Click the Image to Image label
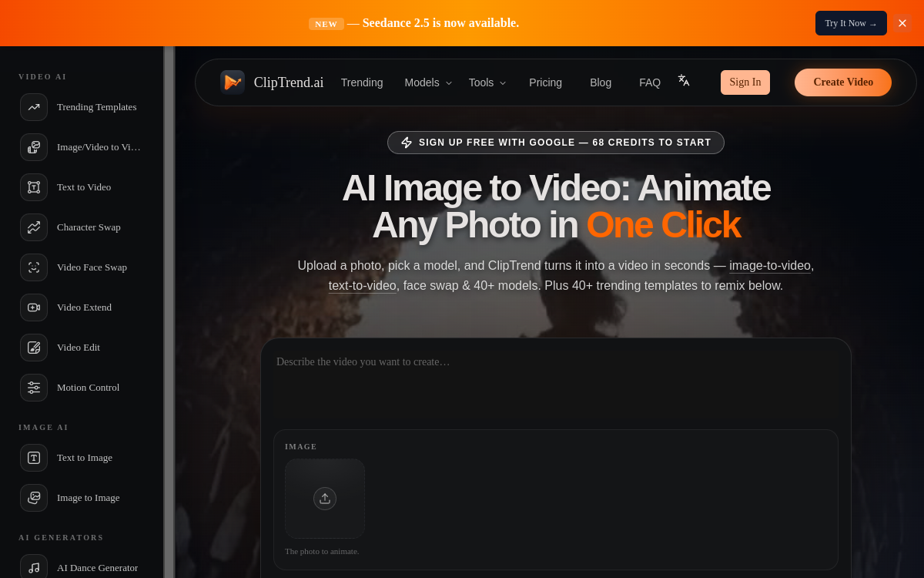The height and width of the screenshot is (578, 924). 89,498
